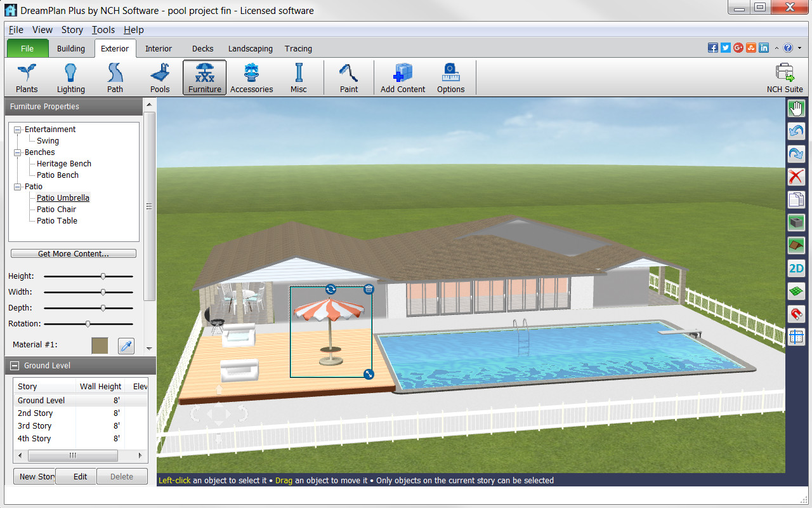Undo the last action
Image resolution: width=812 pixels, height=508 pixels.
click(796, 131)
